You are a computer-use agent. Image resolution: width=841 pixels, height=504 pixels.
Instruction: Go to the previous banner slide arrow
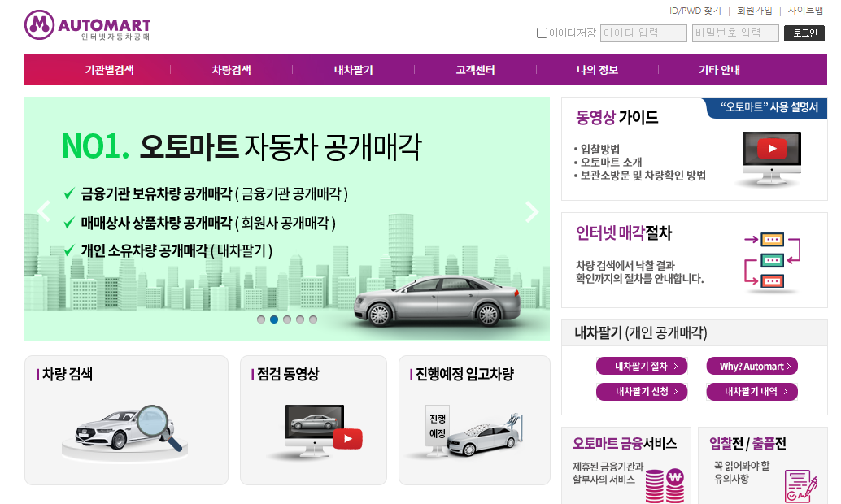click(x=44, y=211)
